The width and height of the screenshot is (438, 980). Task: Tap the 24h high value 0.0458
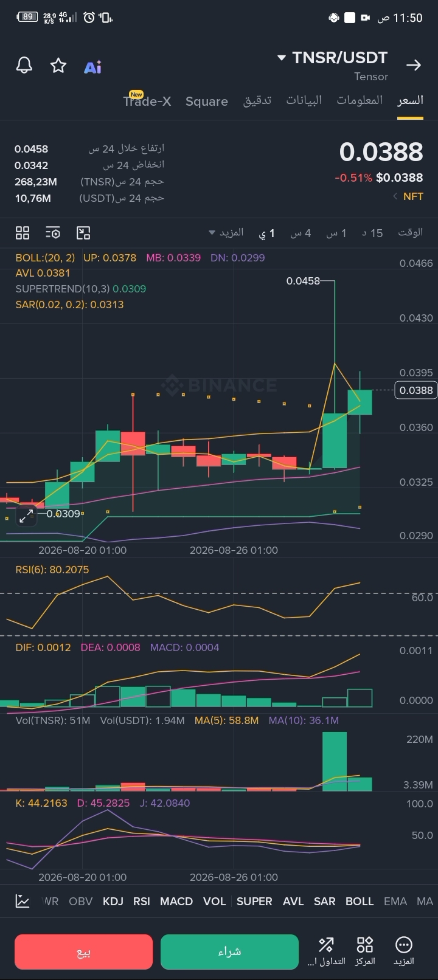tap(32, 149)
